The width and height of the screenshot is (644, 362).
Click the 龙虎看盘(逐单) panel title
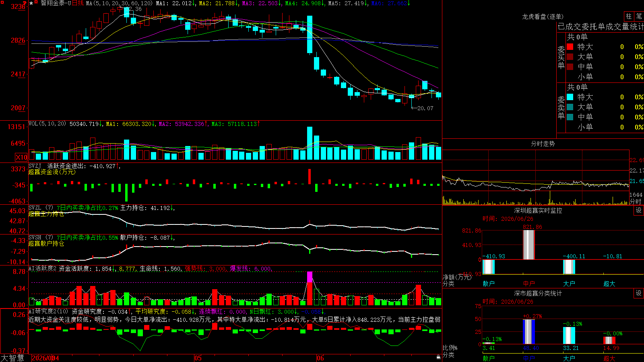pos(543,16)
